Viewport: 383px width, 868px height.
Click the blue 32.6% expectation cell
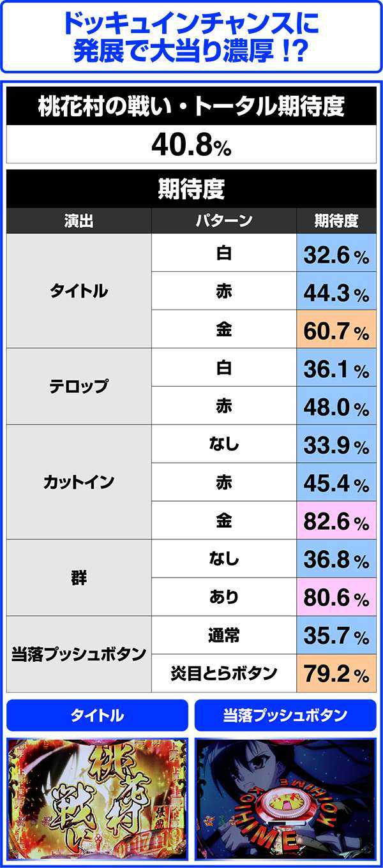(x=336, y=254)
